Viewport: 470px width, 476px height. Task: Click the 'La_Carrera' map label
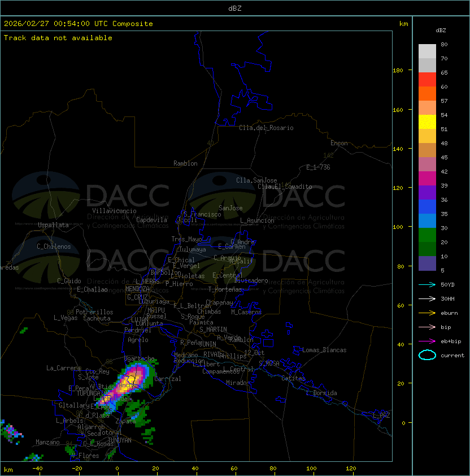[63, 368]
